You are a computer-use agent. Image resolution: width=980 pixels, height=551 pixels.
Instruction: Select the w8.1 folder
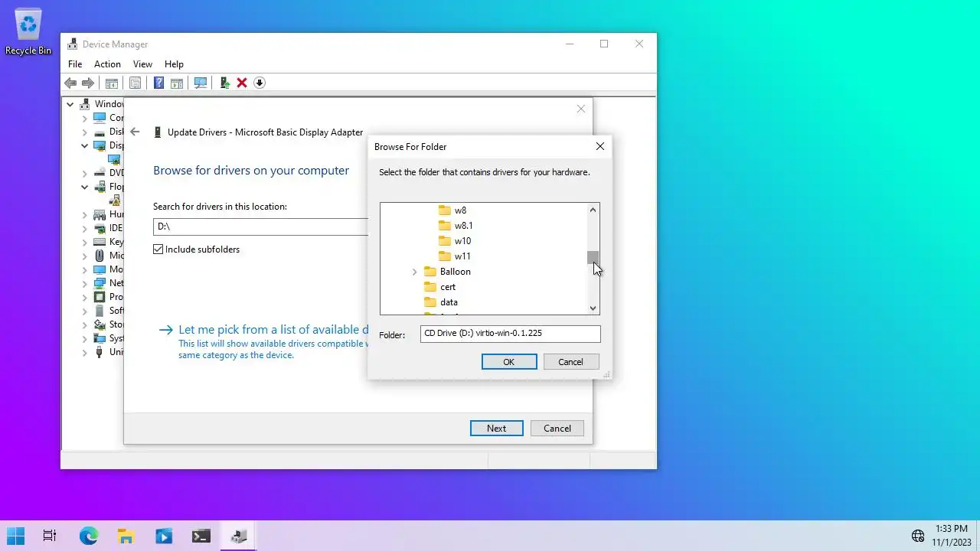[456, 226]
